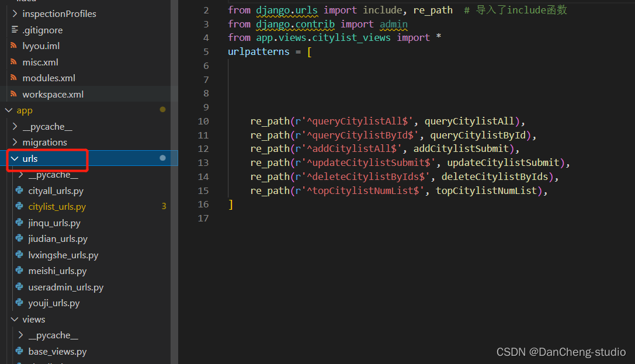This screenshot has height=364, width=635.
Task: Expand the inspectionProfiles folder
Action: click(15, 14)
